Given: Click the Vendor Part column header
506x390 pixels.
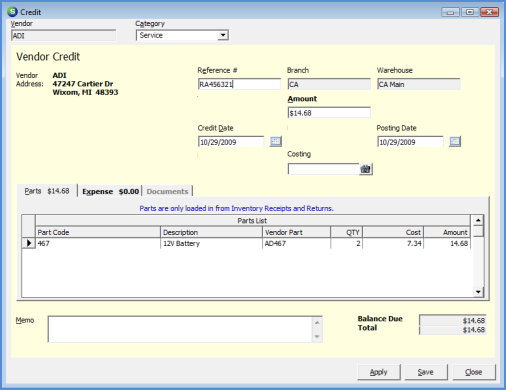Looking at the screenshot, I should pos(296,232).
